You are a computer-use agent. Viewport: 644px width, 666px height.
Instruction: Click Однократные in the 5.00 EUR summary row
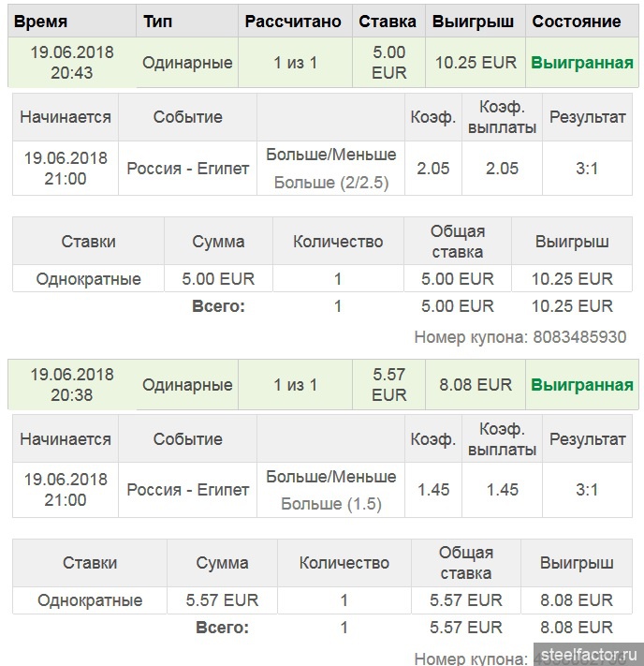point(88,279)
